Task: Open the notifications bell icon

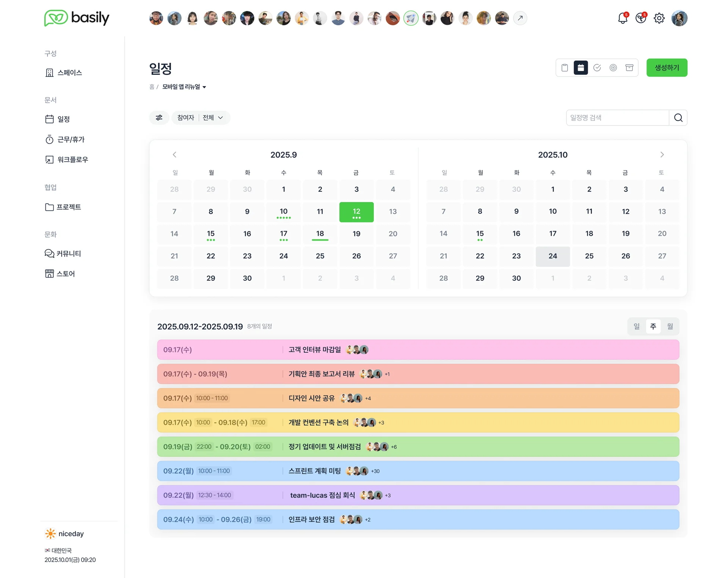Action: point(622,18)
